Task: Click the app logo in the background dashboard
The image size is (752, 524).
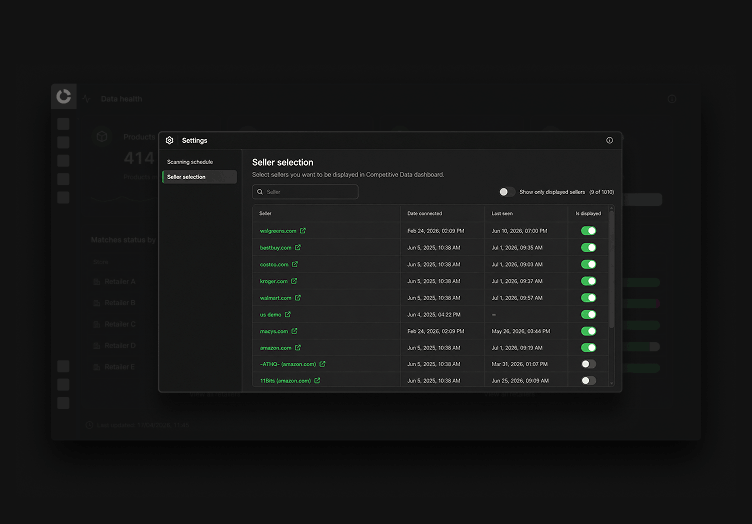Action: click(x=64, y=96)
